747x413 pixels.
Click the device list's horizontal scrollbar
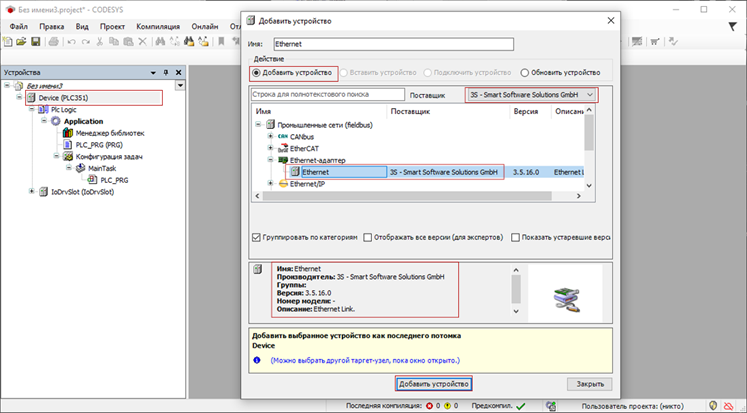point(407,196)
